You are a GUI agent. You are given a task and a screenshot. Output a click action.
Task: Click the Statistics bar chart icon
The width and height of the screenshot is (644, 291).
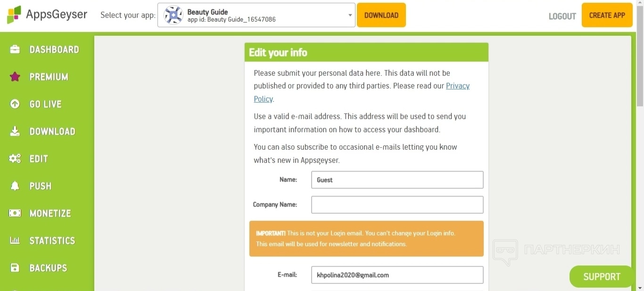click(x=15, y=241)
